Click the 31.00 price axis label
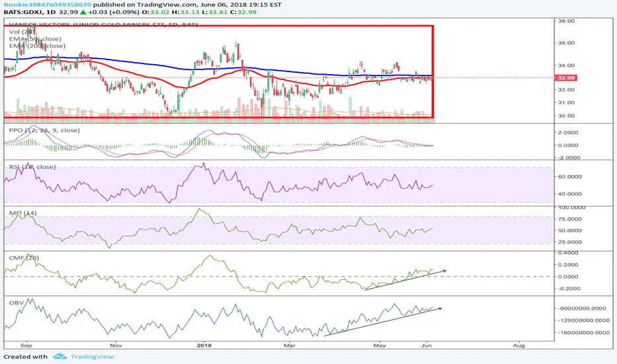This screenshot has width=617, height=364. coord(567,103)
